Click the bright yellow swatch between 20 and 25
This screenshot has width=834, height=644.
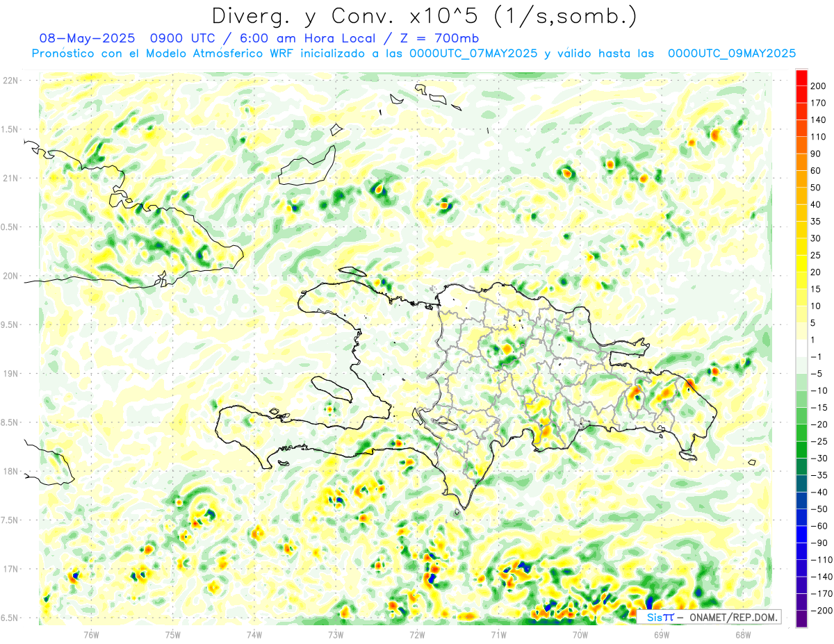click(801, 263)
